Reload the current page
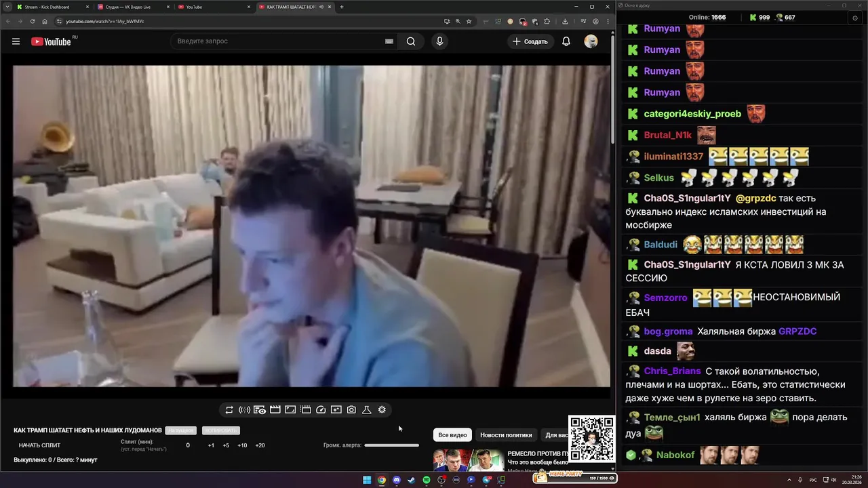 tap(32, 21)
